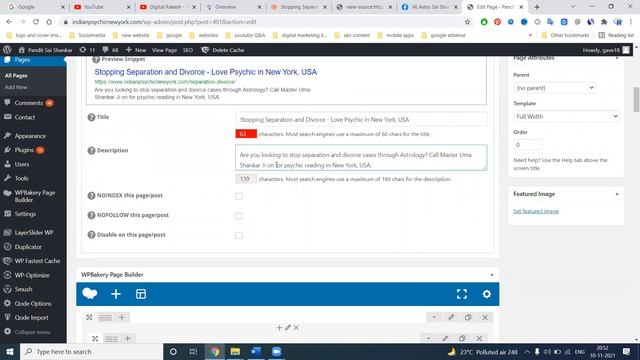Delete the first row with X icon
The image size is (640, 360).
[x=485, y=317]
